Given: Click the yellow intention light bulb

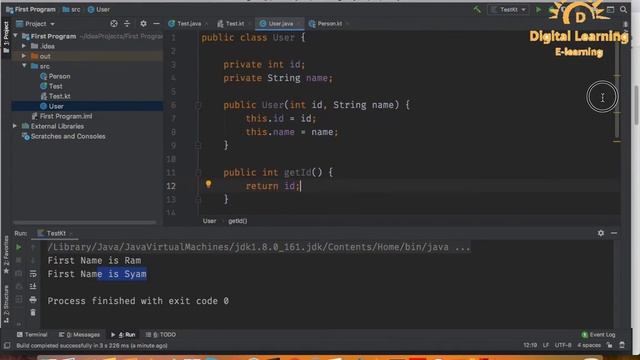Looking at the screenshot, I should coord(208,184).
